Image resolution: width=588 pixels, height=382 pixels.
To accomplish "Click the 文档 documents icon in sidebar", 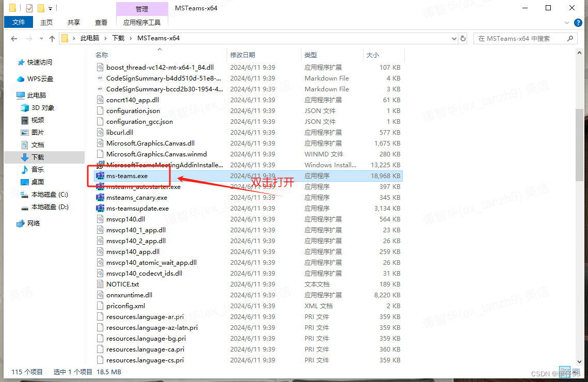I will 25,145.
